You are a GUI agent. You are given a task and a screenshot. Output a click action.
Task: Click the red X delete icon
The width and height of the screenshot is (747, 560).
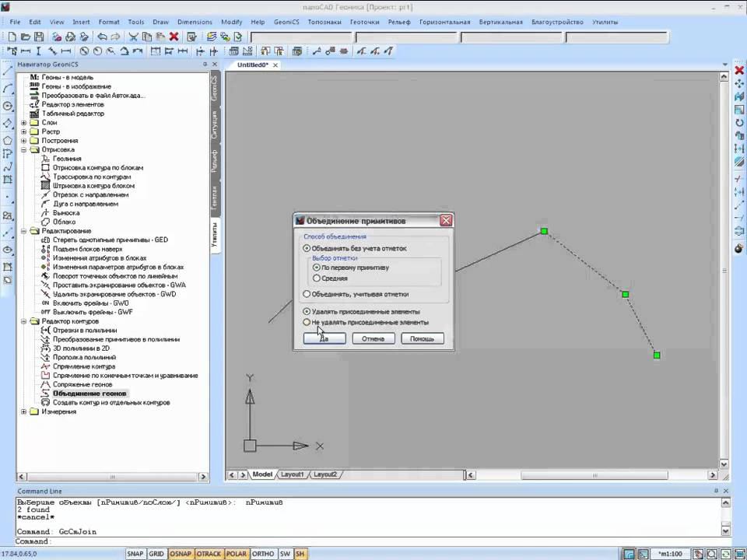(174, 37)
